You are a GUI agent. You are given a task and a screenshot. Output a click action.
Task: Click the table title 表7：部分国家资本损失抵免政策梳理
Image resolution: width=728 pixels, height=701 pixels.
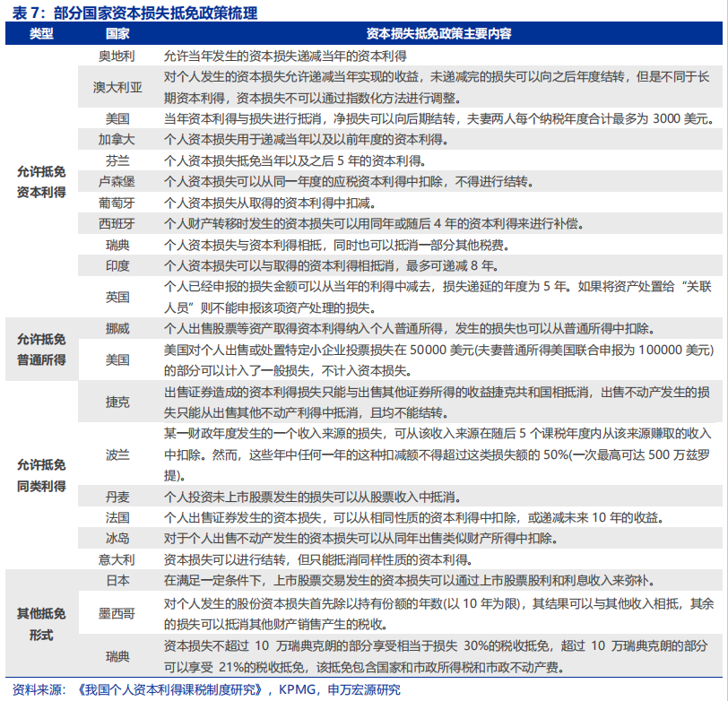tap(134, 12)
